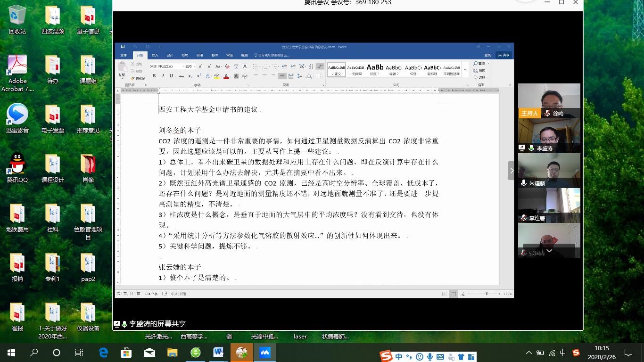Screen dimensions: 644x362
Task: Select 李盛涛's video thumbnail
Action: point(549,135)
